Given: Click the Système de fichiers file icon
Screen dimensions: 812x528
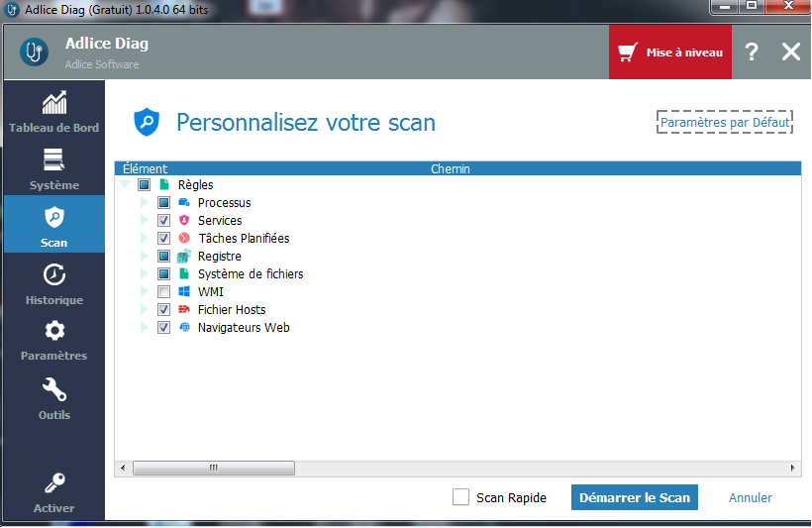Looking at the screenshot, I should pos(184,273).
